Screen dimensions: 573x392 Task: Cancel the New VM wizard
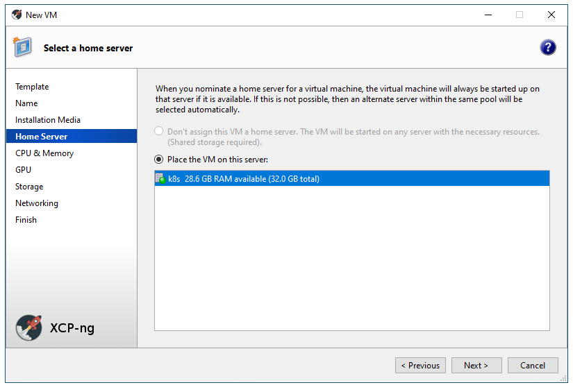(532, 366)
